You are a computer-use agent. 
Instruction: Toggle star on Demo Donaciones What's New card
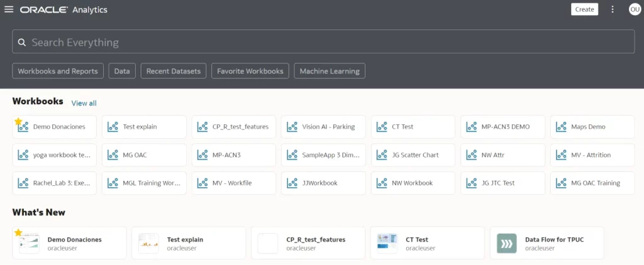(x=18, y=233)
